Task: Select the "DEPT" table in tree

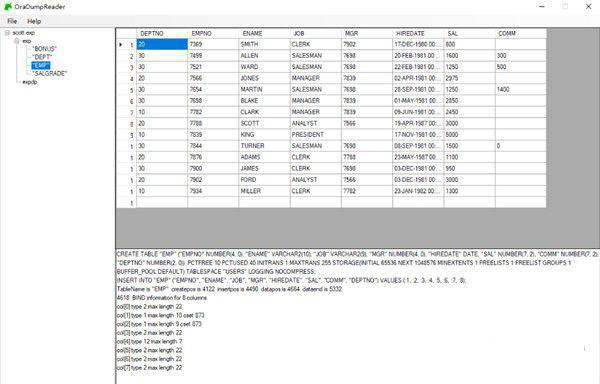Action: click(x=42, y=57)
